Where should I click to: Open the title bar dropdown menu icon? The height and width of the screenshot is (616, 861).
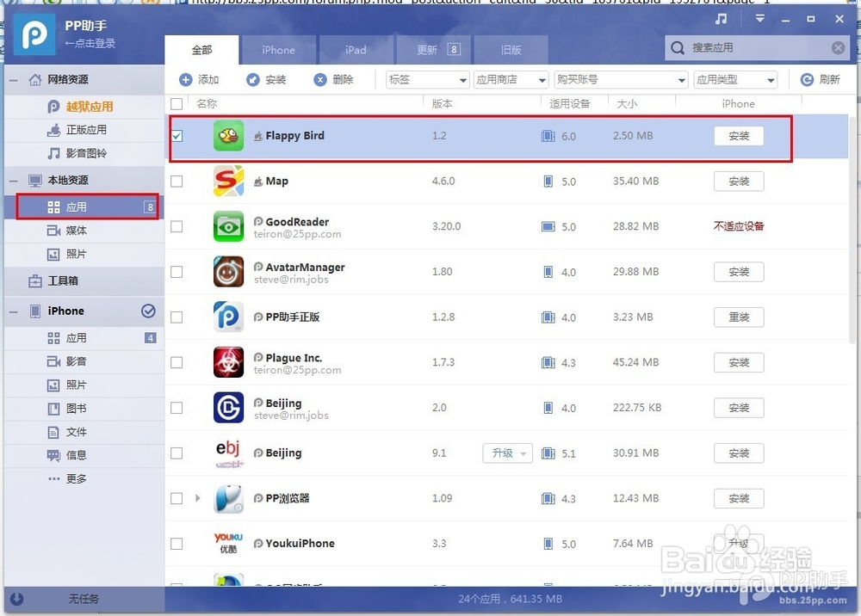click(760, 19)
